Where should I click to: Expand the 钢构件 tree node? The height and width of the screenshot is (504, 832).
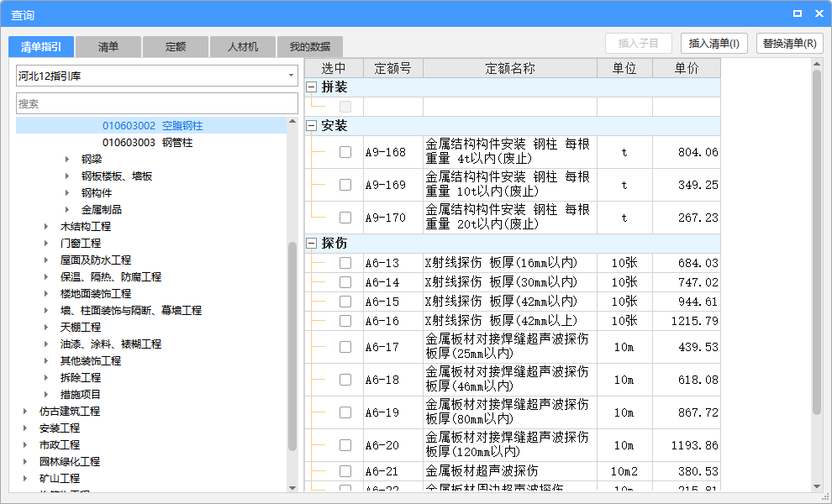(x=67, y=192)
